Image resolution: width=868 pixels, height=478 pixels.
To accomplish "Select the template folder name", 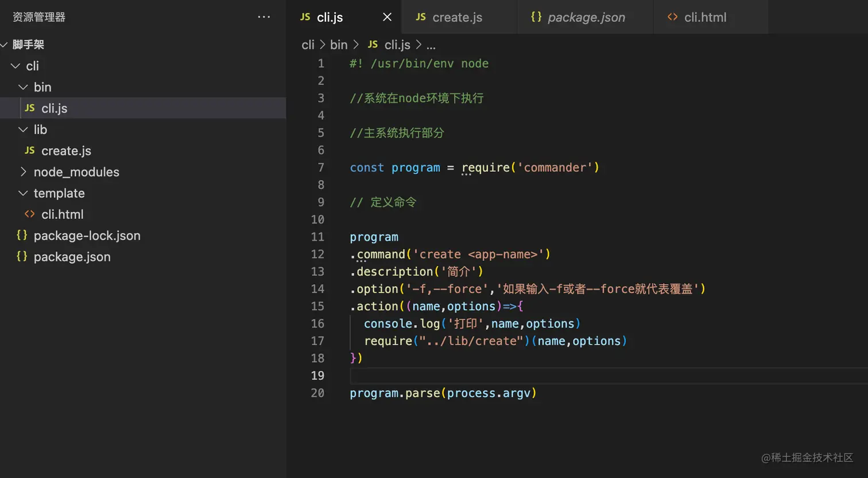I will 59,193.
